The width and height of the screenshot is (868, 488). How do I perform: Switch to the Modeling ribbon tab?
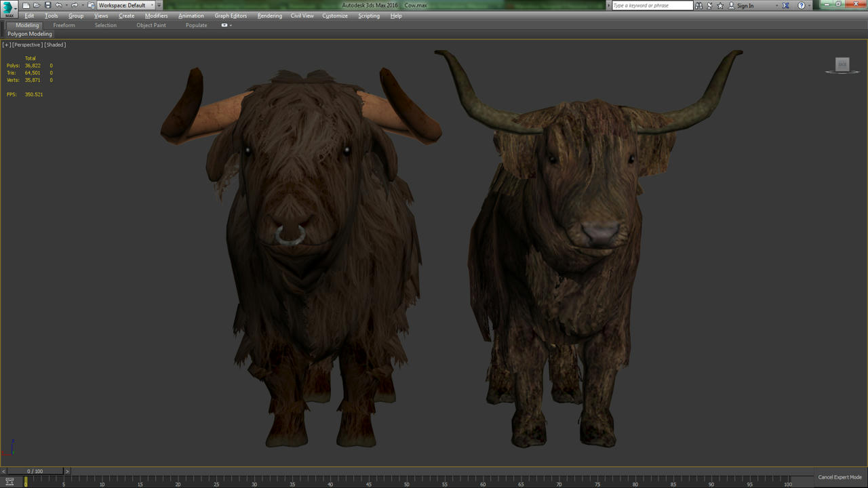pyautogui.click(x=27, y=25)
